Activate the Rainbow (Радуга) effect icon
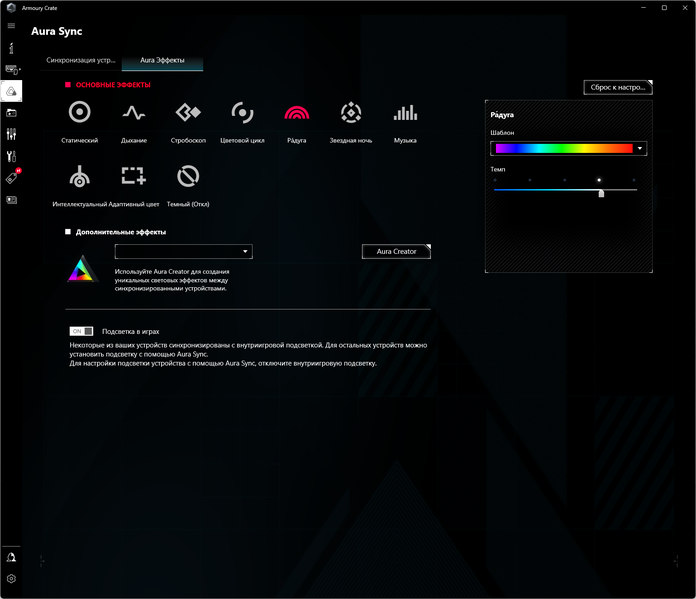The width and height of the screenshot is (696, 599). [297, 113]
